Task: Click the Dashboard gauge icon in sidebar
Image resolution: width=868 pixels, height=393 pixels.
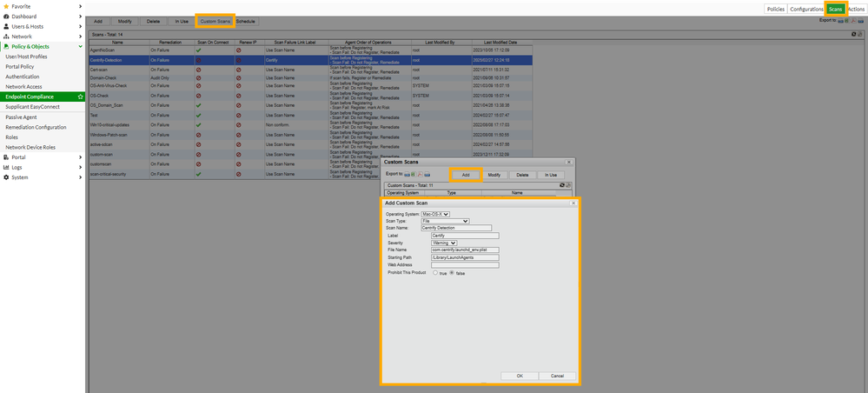Action: 6,16
